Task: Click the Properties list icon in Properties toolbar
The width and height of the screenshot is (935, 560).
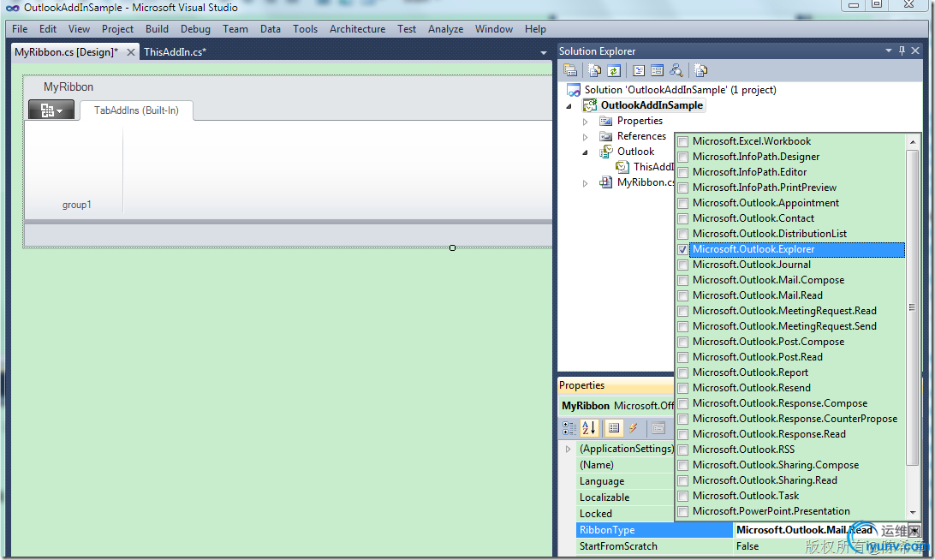Action: point(614,427)
